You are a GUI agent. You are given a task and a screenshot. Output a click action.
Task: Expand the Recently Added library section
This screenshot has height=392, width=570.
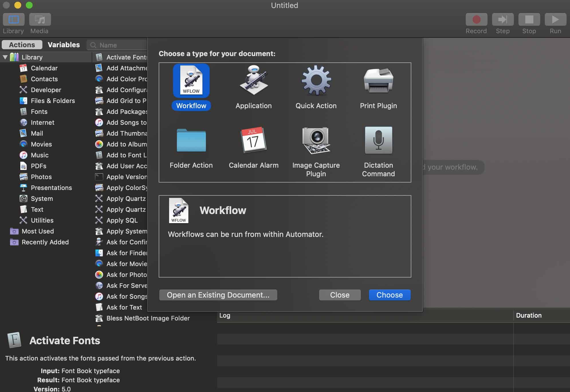(5, 241)
